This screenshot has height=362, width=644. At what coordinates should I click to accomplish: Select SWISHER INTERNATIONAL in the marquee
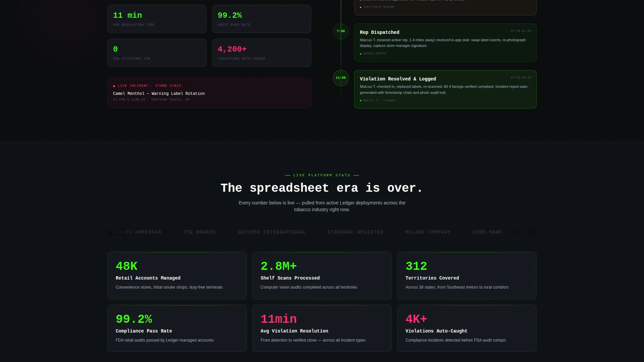tap(271, 232)
